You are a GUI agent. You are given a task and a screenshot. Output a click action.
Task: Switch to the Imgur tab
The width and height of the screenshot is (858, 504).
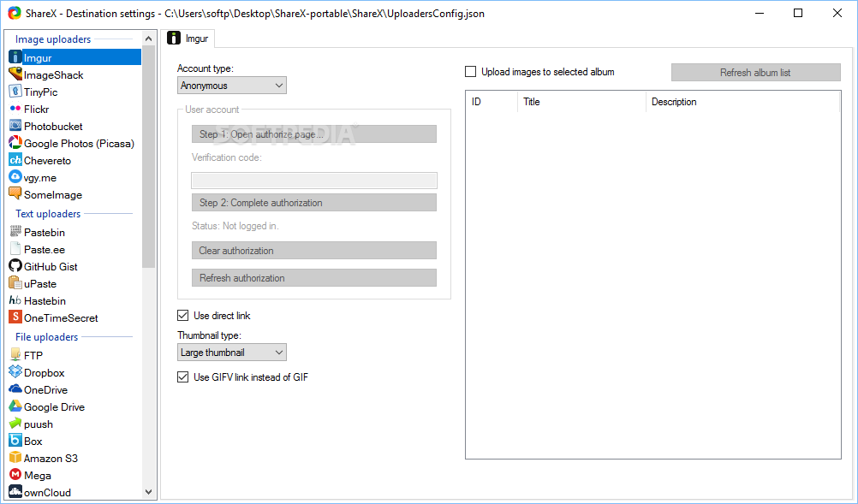[x=188, y=39]
